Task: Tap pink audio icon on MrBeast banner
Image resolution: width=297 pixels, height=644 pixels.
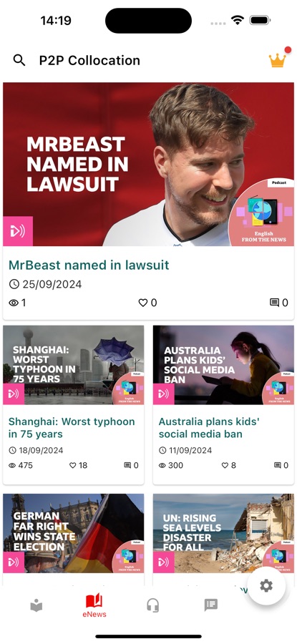Action: pos(18,231)
